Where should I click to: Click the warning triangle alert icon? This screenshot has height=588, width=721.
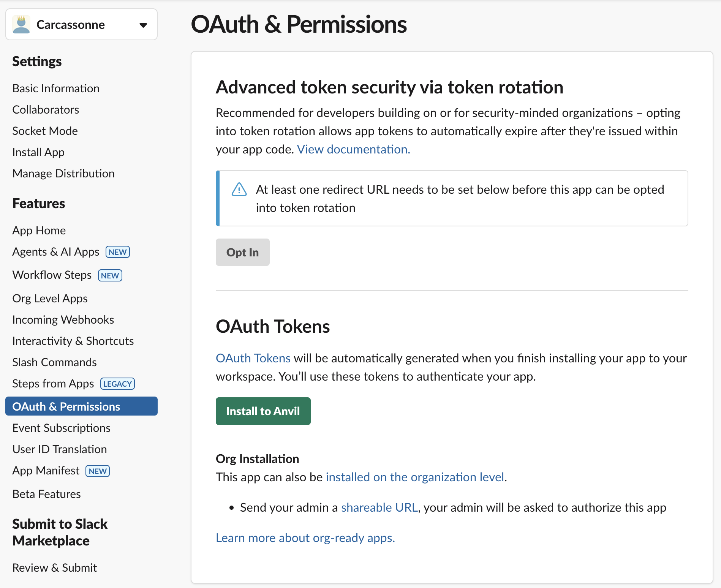coord(239,189)
